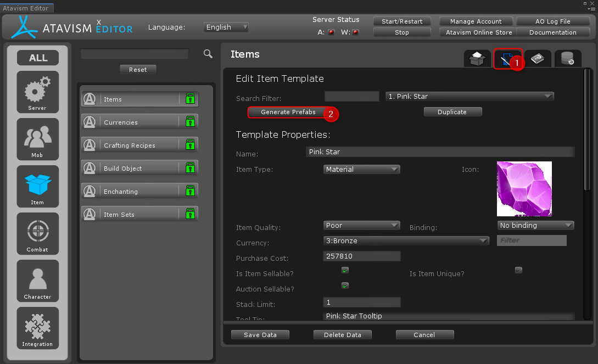Expand the Item Type dropdown
This screenshot has height=364, width=598.
pos(362,170)
